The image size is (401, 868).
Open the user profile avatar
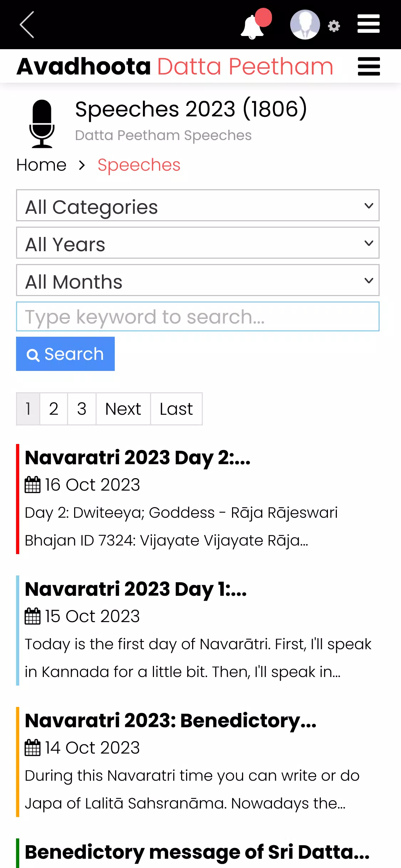pos(305,24)
